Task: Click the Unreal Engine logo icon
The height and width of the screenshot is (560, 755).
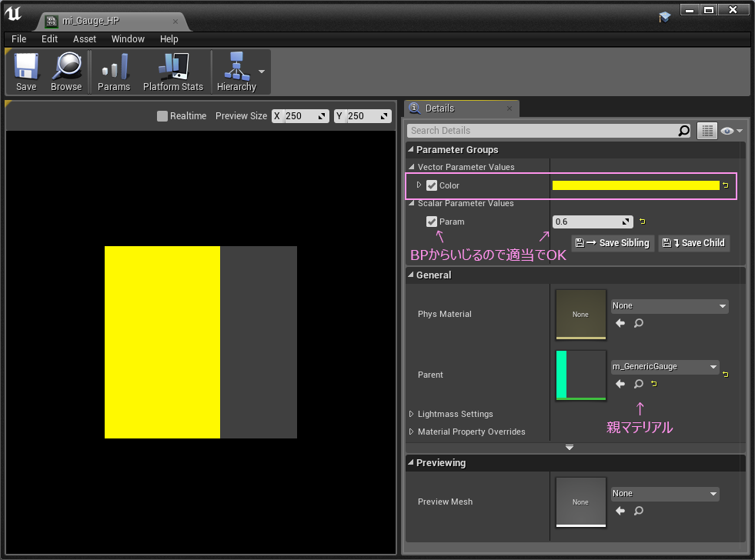Action: point(14,14)
